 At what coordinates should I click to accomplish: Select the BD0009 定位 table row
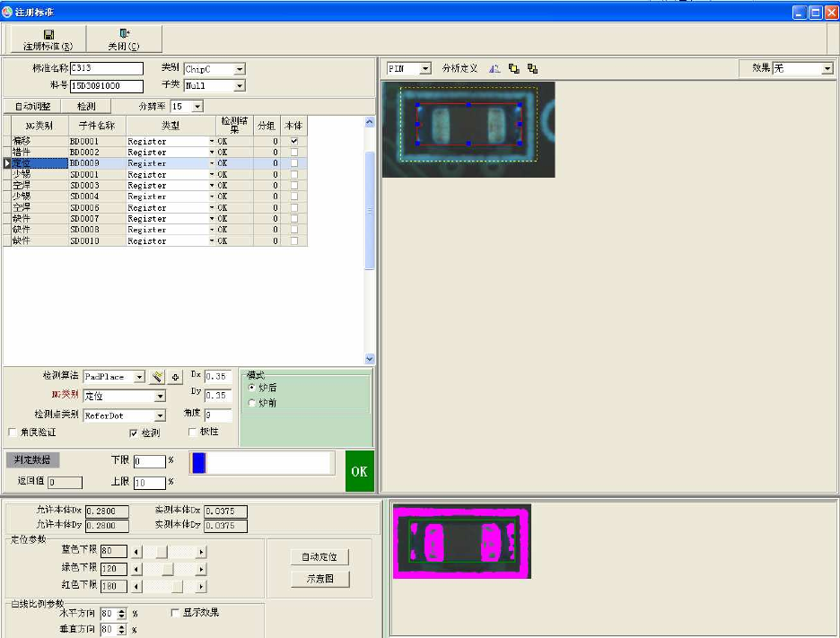tap(155, 162)
